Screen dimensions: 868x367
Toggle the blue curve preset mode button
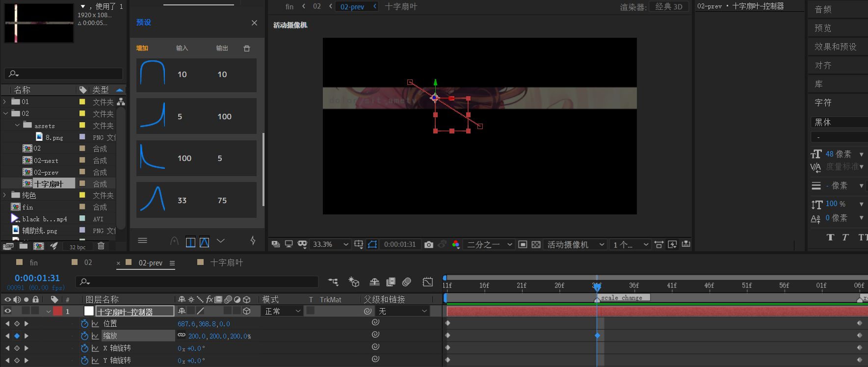tap(205, 242)
